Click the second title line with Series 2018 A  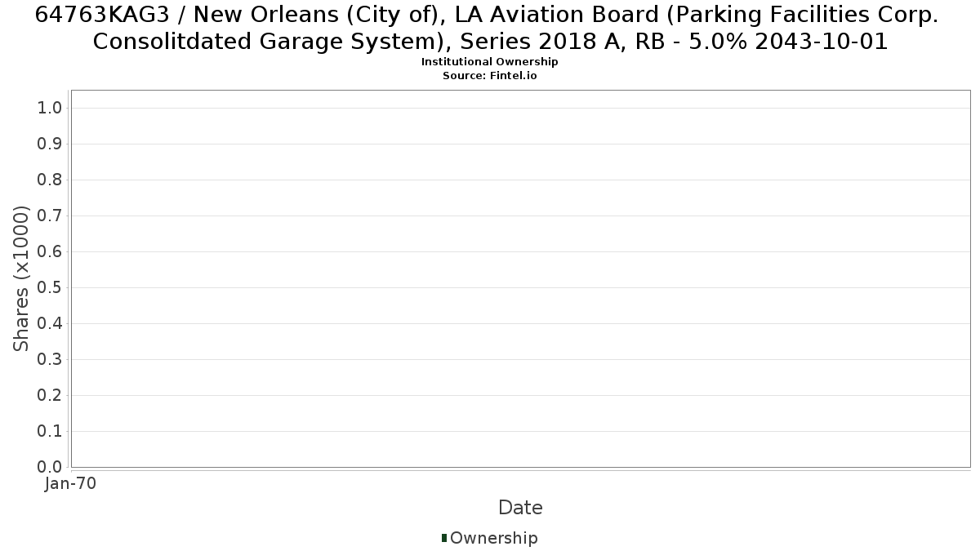[x=490, y=42]
